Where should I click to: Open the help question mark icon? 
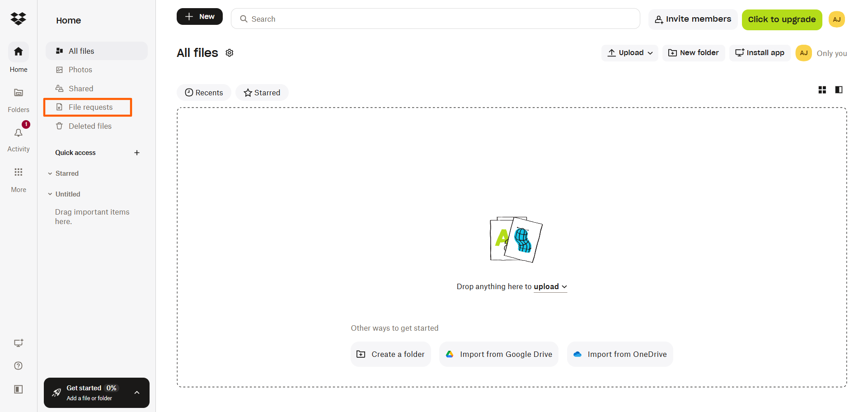[x=19, y=366]
